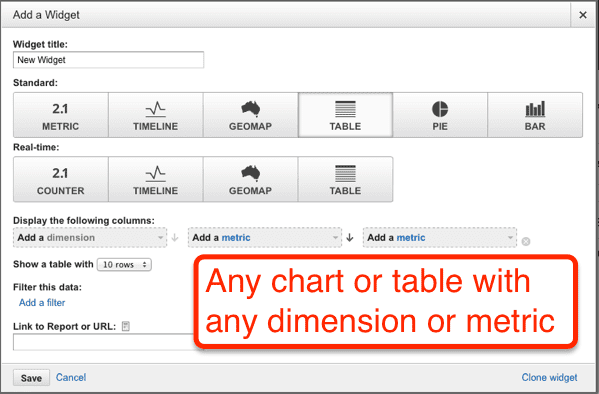The width and height of the screenshot is (599, 394).
Task: Open the second Add a metric dropdown
Action: [x=440, y=238]
